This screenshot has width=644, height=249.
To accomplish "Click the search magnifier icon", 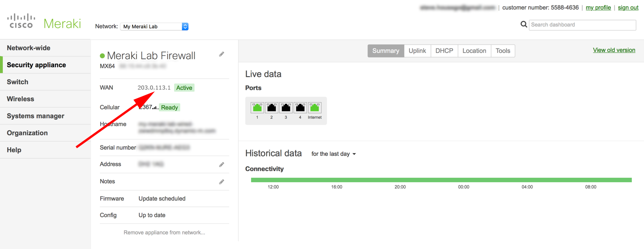I will (x=524, y=25).
